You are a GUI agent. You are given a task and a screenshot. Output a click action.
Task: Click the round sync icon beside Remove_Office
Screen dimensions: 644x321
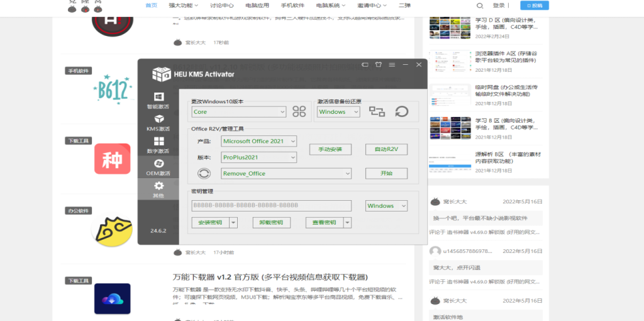[204, 174]
